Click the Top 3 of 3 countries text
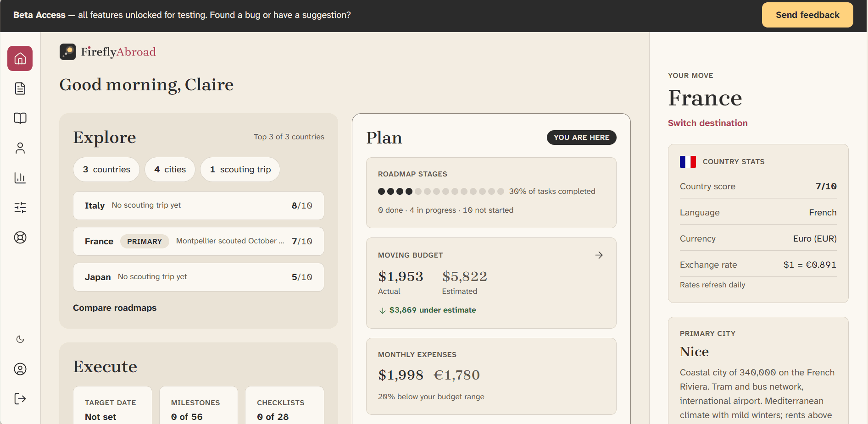The image size is (868, 424). point(289,137)
